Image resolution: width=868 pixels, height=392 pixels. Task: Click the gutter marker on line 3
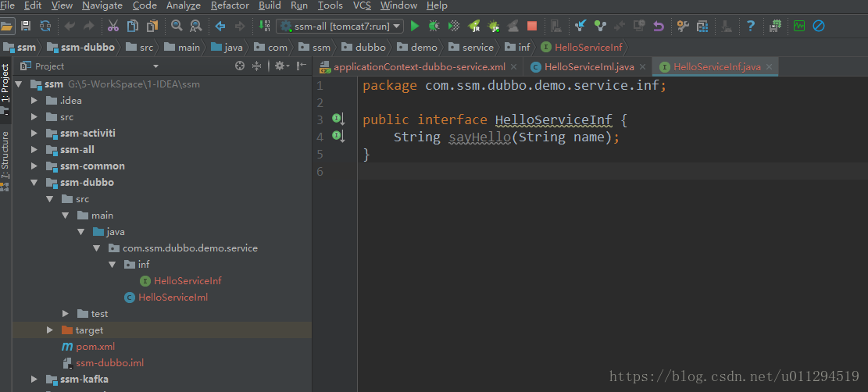click(x=338, y=119)
